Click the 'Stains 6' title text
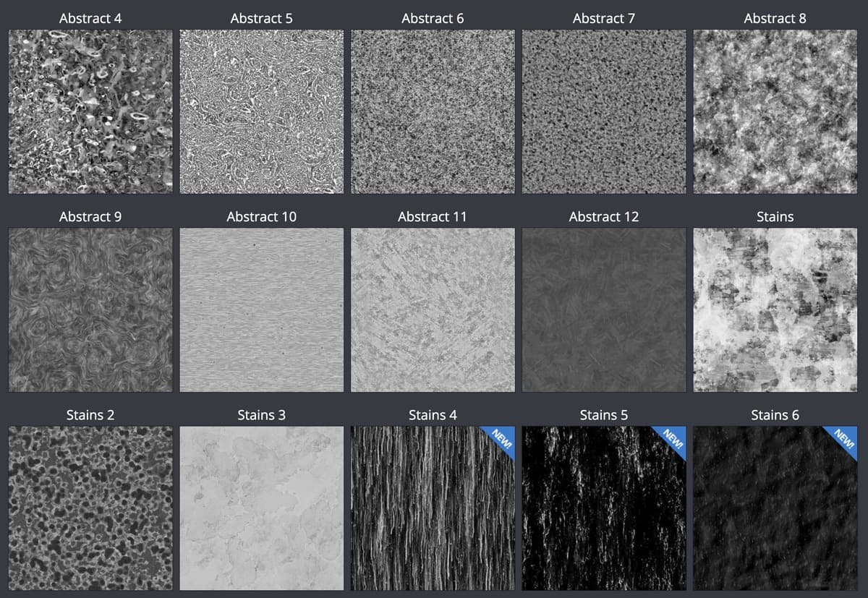Screen dimensions: 868x598 point(775,415)
